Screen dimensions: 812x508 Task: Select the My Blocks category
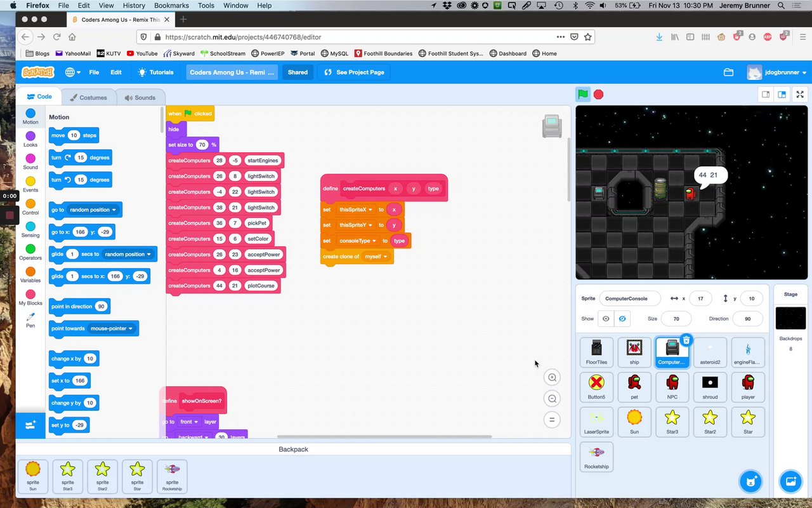coord(30,298)
